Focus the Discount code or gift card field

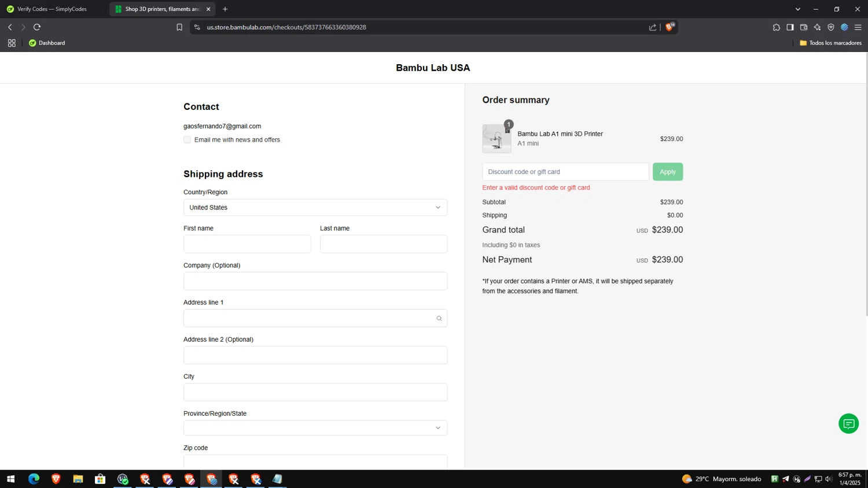[x=565, y=172]
